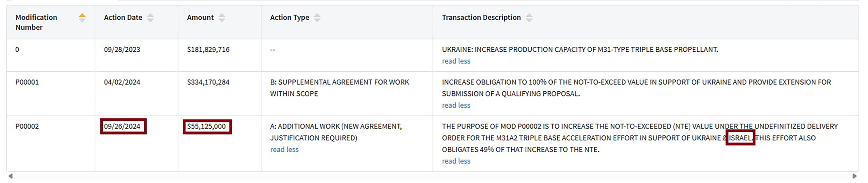Click the highlighted 09/26/2024 date cell
Image resolution: width=868 pixels, height=183 pixels.
[123, 127]
